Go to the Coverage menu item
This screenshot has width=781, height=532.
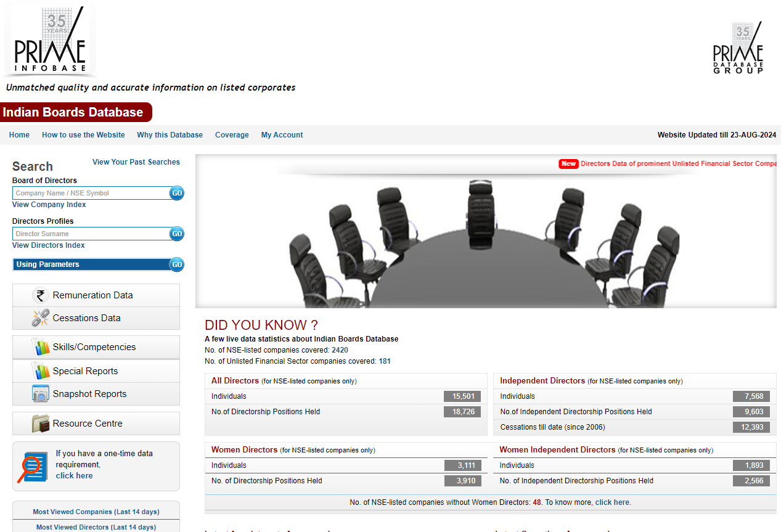(232, 135)
